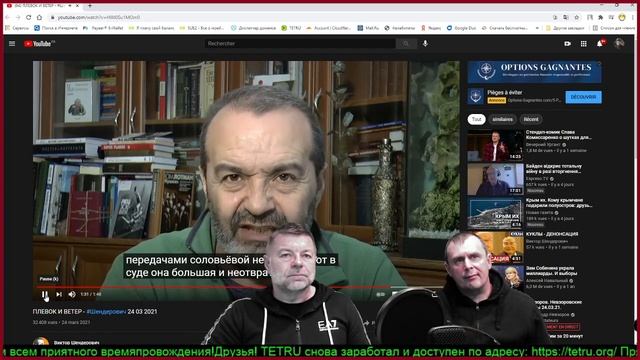Open the TETRU bookmark

tap(291, 28)
